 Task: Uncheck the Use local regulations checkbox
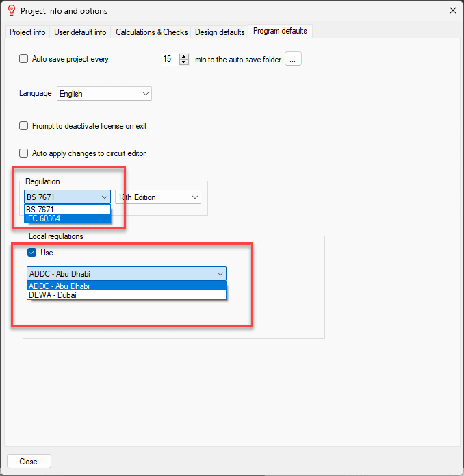[32, 253]
